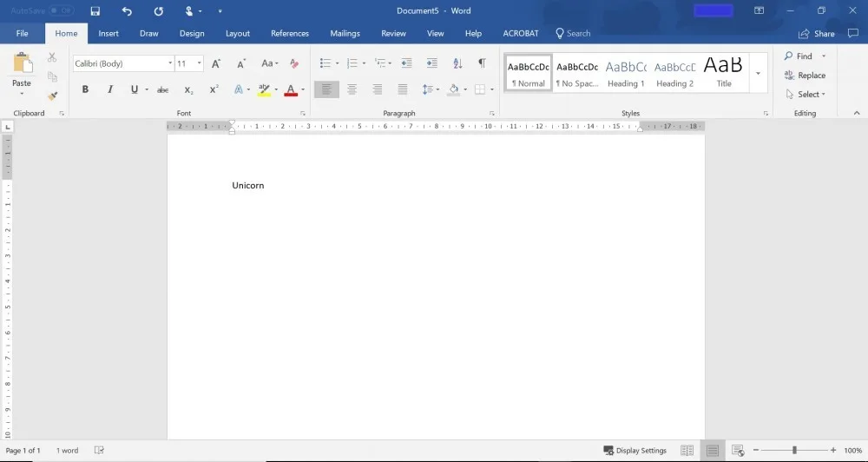Click the Save icon in the title bar
The width and height of the screenshot is (868, 462).
[x=95, y=10]
